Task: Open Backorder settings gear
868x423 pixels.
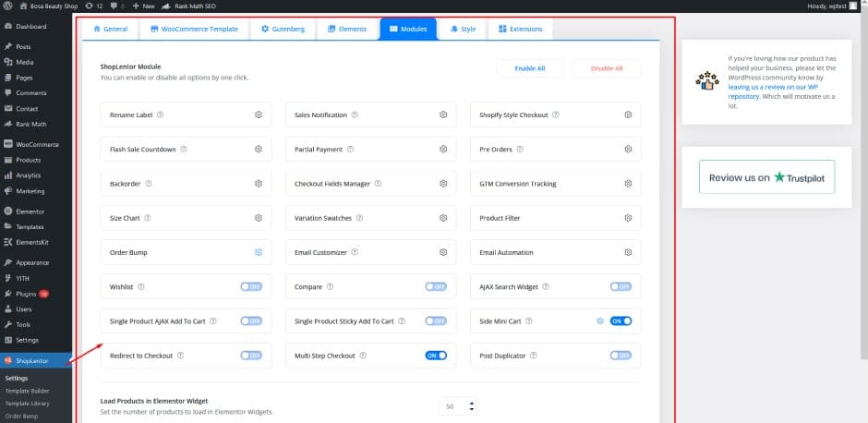Action: click(259, 183)
